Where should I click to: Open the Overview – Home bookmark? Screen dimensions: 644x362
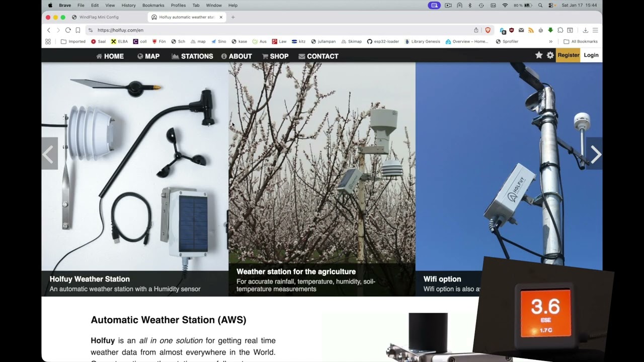click(467, 42)
